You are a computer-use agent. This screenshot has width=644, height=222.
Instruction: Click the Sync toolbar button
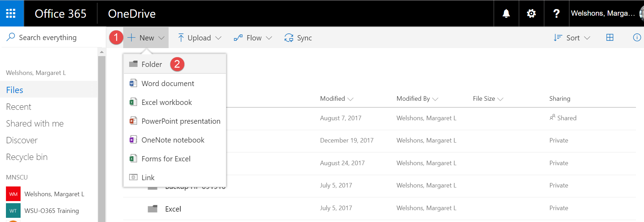298,38
